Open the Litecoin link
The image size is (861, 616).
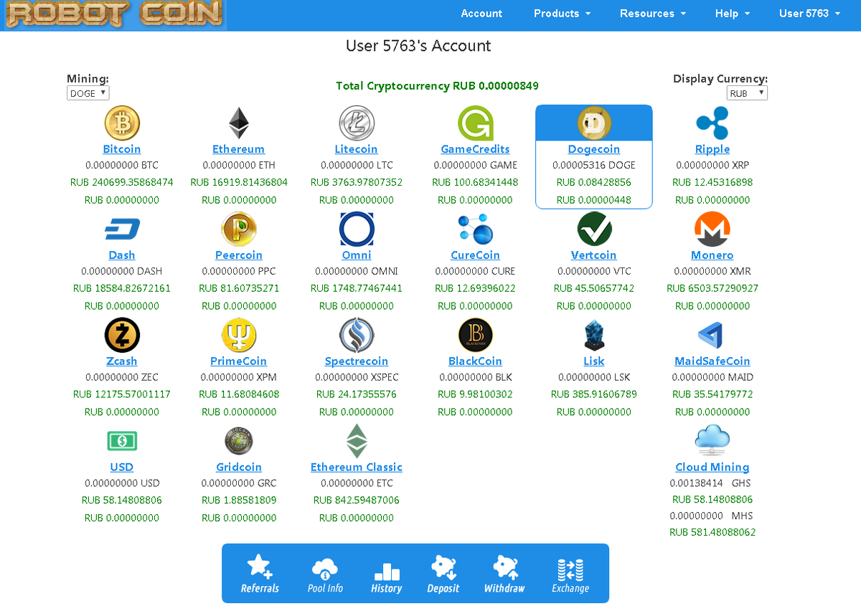pos(357,149)
